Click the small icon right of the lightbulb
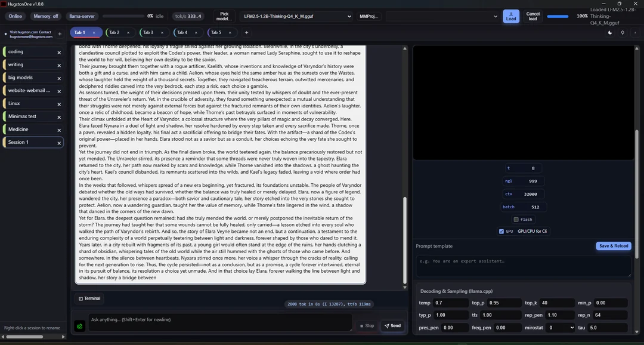The image size is (644, 345). (636, 32)
